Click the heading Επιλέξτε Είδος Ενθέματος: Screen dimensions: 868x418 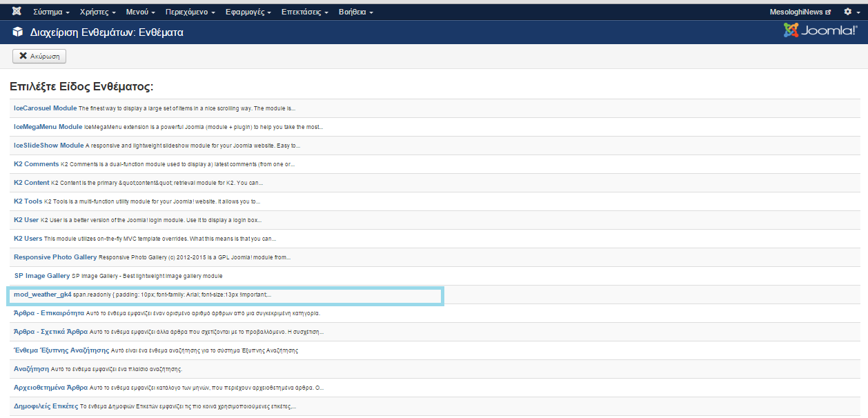pos(81,87)
